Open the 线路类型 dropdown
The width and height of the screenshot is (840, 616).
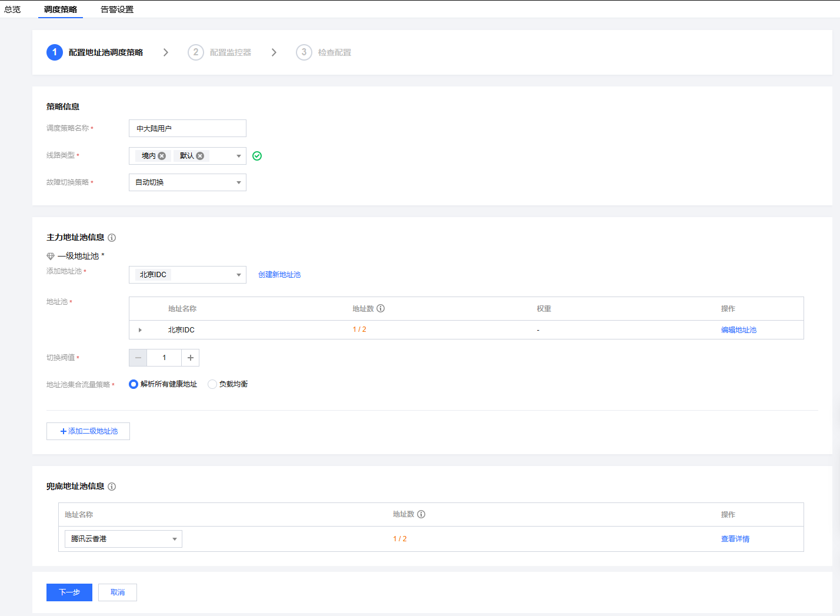(x=239, y=156)
